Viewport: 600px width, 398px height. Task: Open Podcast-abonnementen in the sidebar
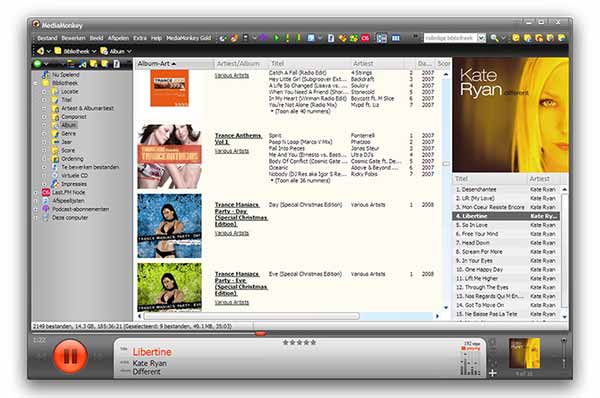80,209
